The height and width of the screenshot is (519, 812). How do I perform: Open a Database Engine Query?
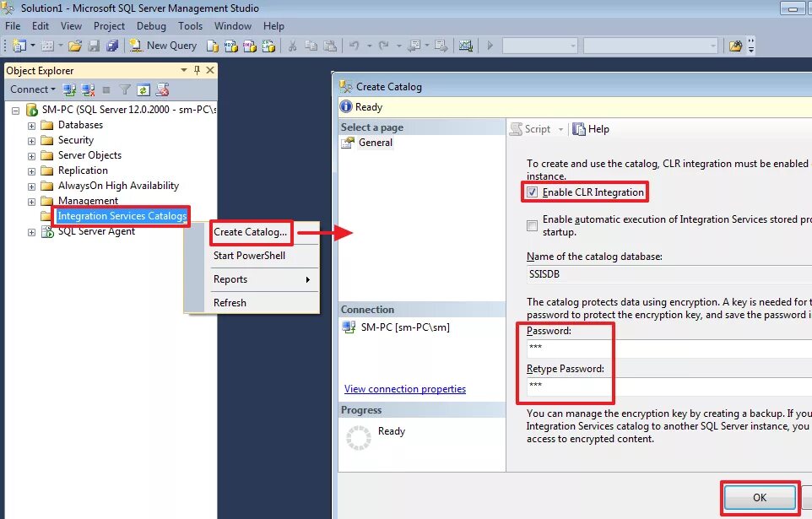tap(213, 46)
